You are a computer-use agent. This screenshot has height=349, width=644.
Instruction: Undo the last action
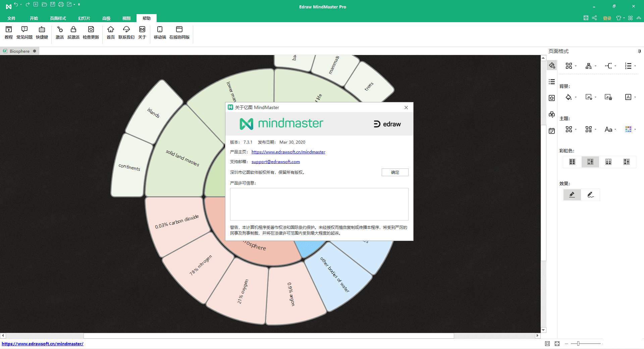[x=16, y=5]
